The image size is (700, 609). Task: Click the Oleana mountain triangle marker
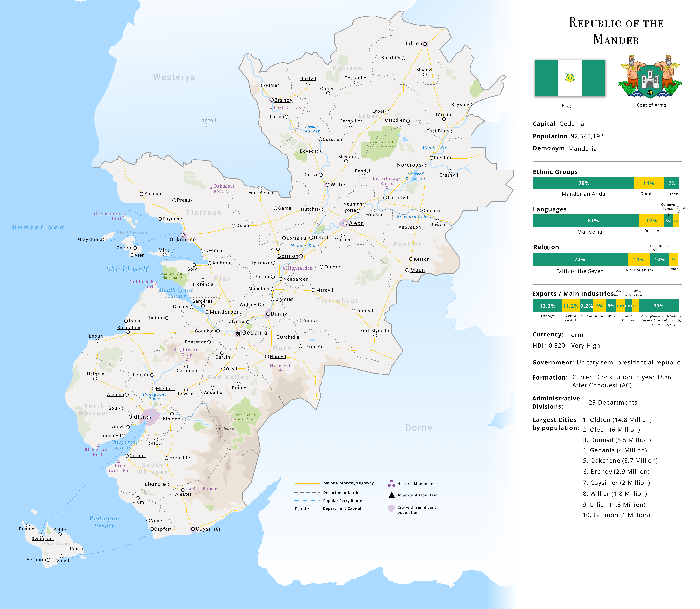(219, 429)
